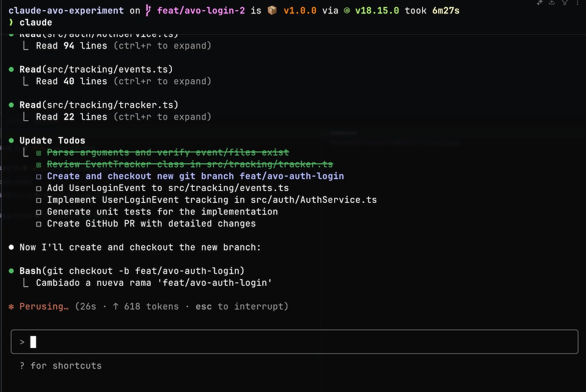Click the green bullet next to Update Todos
Screen dimensions: 586x392
coord(11,141)
